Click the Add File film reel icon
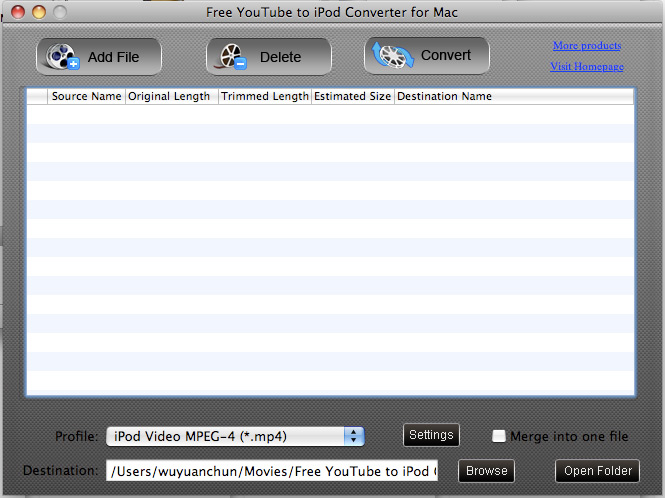The image size is (665, 498). tap(63, 57)
